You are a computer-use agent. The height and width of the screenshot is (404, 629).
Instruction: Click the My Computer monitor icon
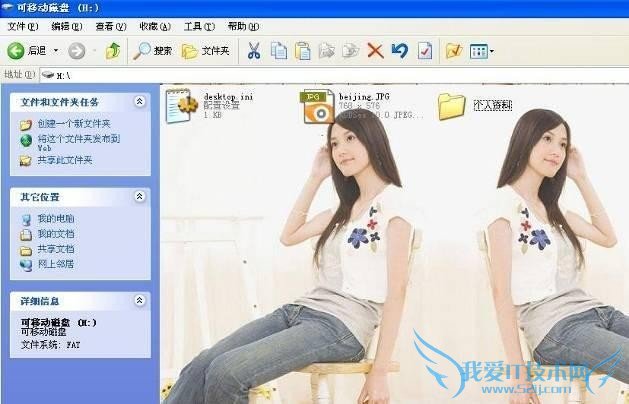[26, 220]
